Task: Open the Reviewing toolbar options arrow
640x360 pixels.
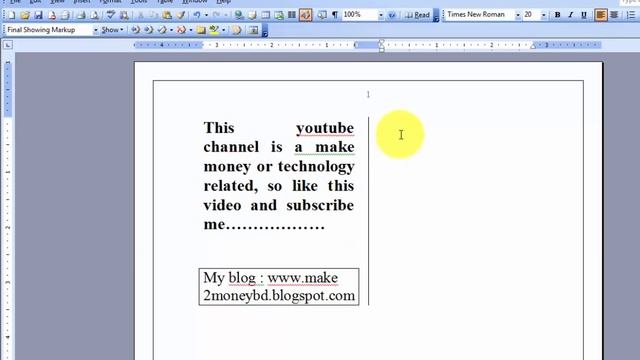Action: pyautogui.click(x=264, y=31)
